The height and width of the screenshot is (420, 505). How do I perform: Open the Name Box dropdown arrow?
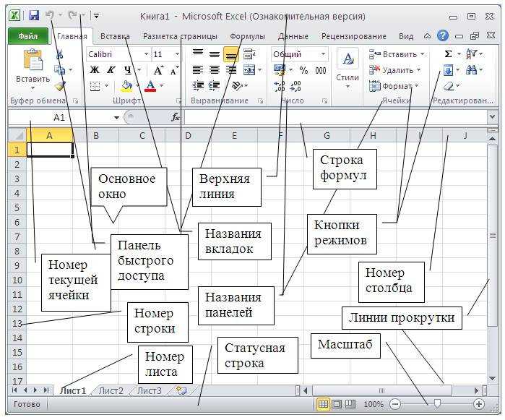tap(116, 118)
